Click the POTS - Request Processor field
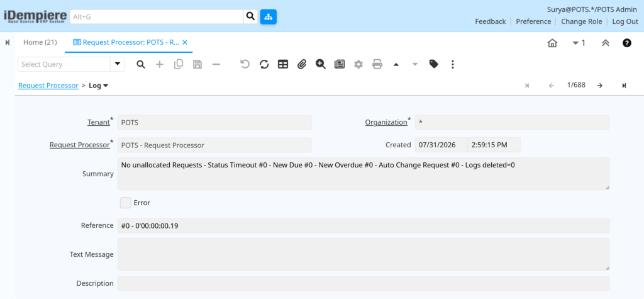 (x=214, y=145)
